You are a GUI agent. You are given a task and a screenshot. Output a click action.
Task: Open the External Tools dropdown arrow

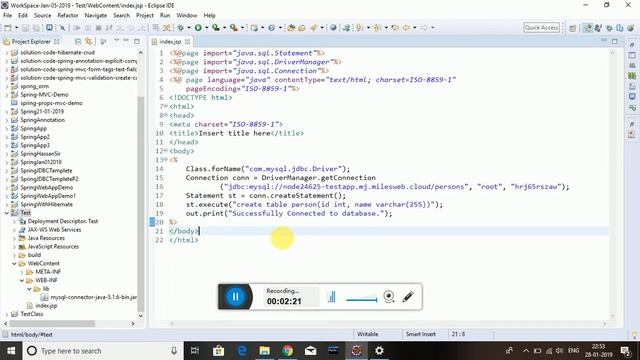(242, 28)
